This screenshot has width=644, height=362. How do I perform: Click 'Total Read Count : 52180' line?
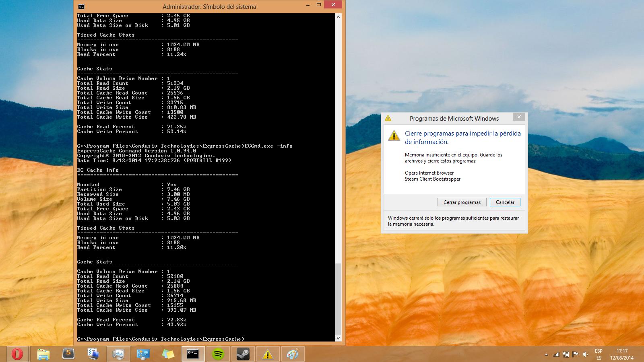click(x=130, y=276)
